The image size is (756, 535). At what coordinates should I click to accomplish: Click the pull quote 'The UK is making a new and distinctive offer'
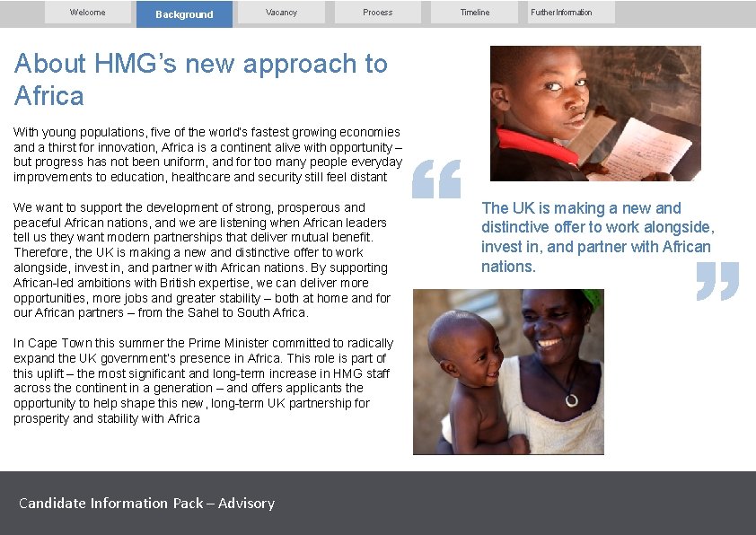coord(598,237)
